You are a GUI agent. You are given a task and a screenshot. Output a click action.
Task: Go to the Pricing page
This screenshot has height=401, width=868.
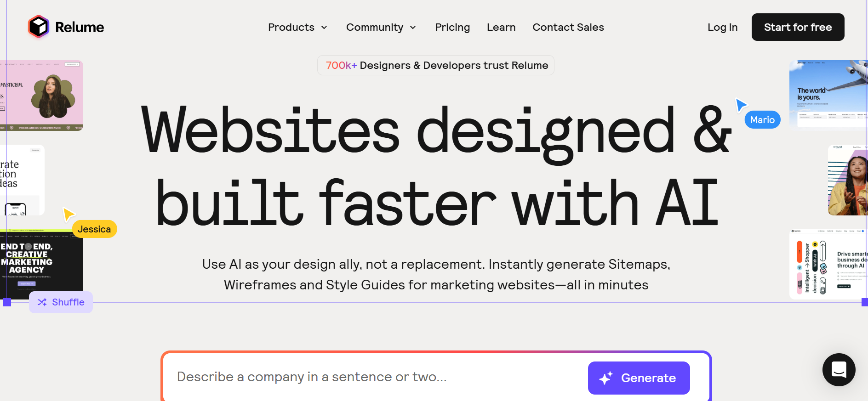pyautogui.click(x=452, y=27)
